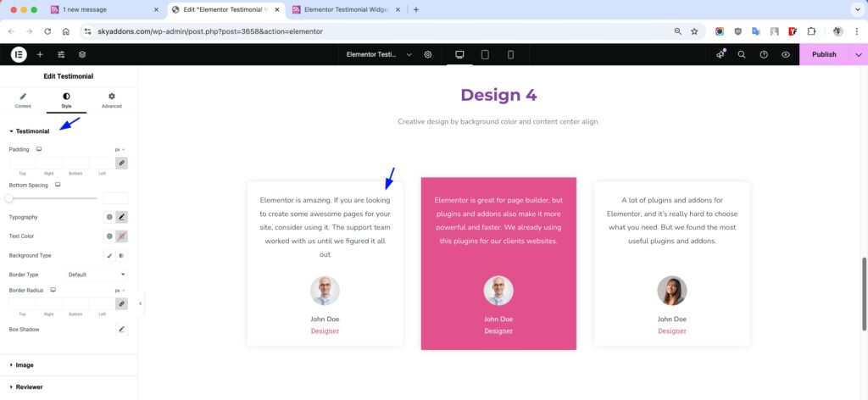Open the Chrome tab search arrow
The height and width of the screenshot is (400, 868).
coord(856,9)
